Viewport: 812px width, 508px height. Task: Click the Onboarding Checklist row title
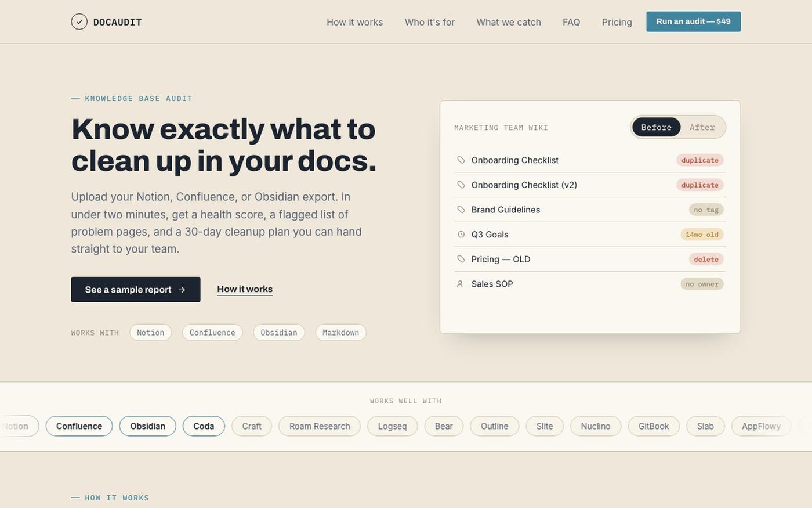pyautogui.click(x=514, y=160)
